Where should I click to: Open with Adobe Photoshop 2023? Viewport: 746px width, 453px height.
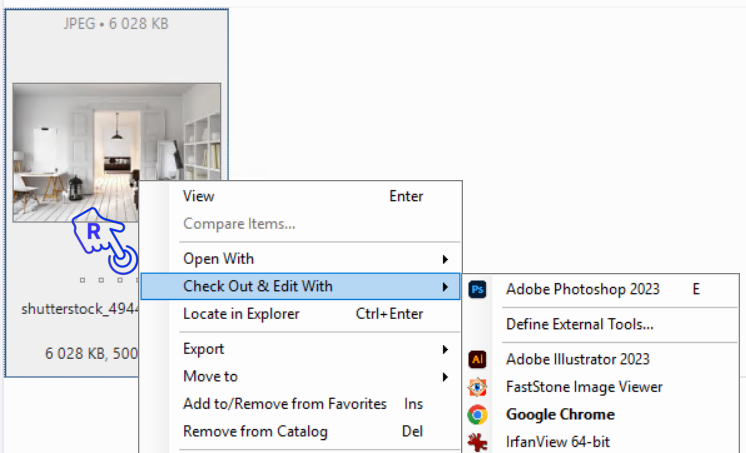583,290
